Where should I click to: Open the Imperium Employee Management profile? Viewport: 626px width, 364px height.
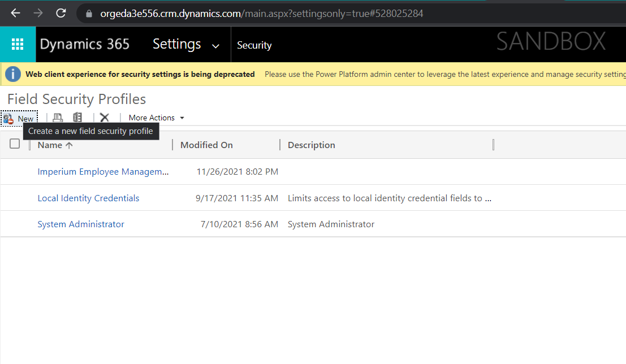(103, 172)
